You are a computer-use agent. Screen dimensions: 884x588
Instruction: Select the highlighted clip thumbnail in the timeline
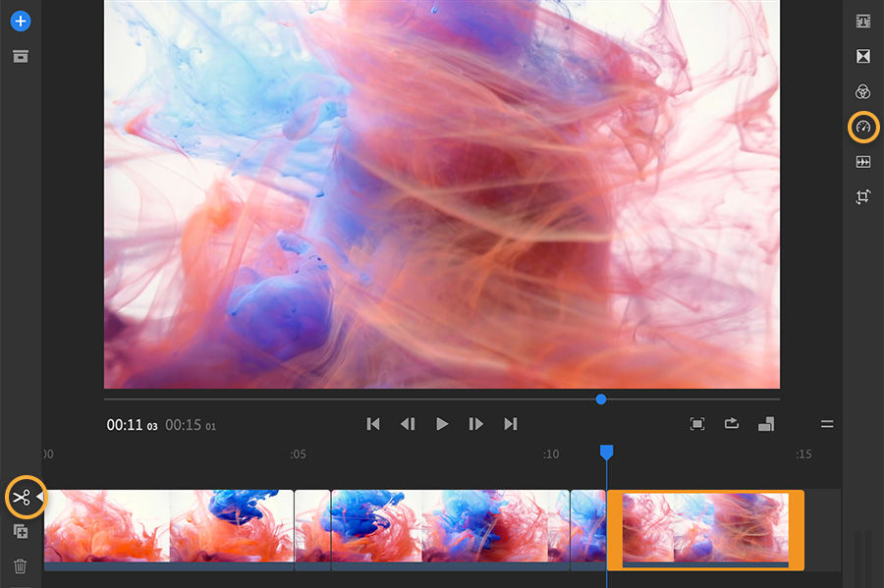pyautogui.click(x=706, y=529)
